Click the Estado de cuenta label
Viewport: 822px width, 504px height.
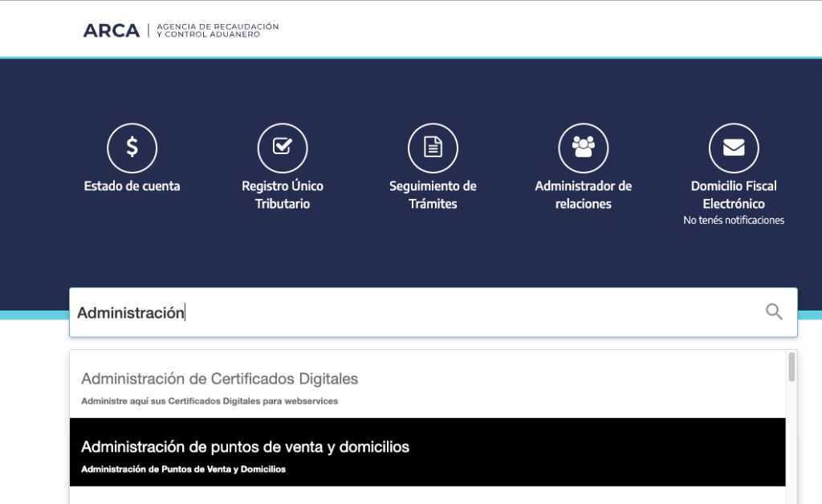coord(132,186)
